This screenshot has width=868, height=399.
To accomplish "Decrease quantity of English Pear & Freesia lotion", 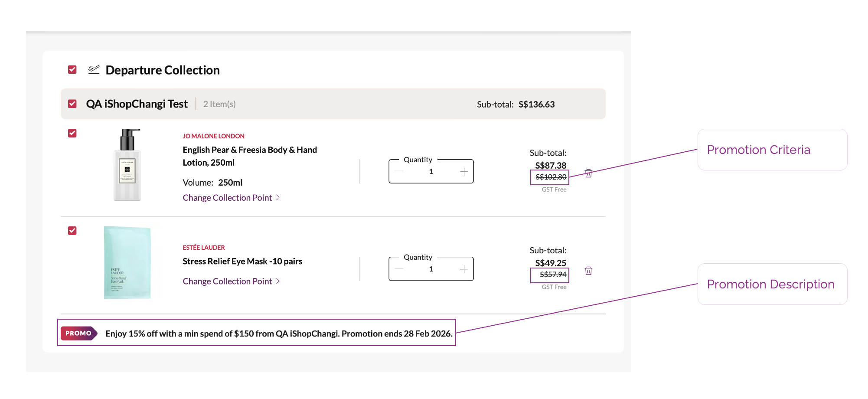I will [399, 172].
